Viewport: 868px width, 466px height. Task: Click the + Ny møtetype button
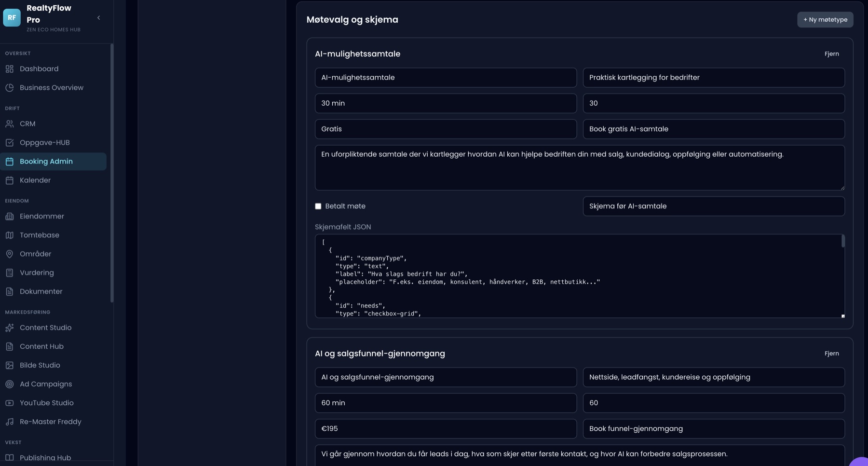(x=825, y=20)
